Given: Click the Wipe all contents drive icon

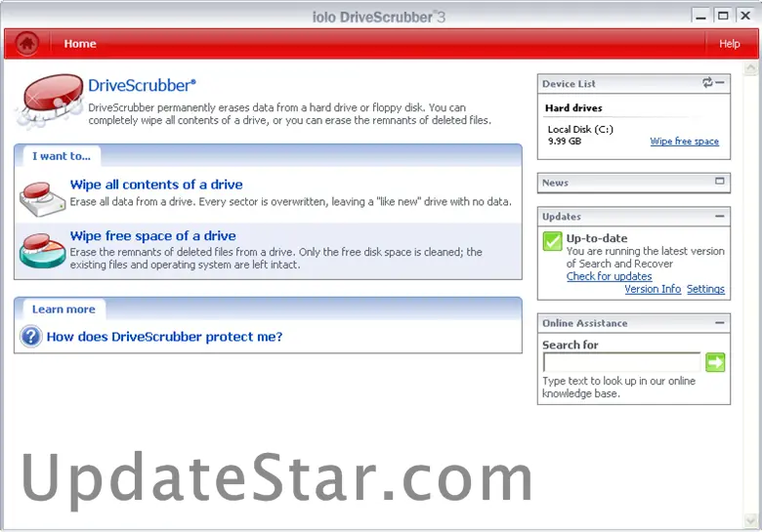Looking at the screenshot, I should [43, 198].
